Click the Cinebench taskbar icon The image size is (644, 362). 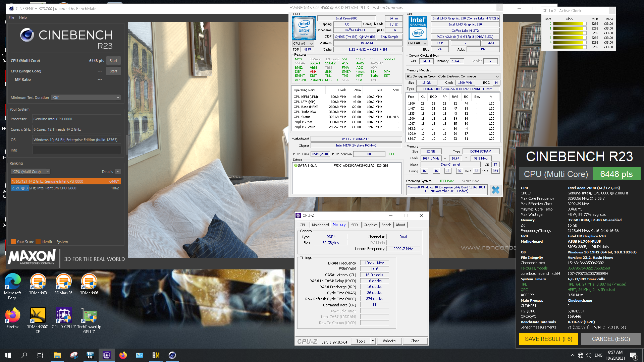[x=172, y=355]
